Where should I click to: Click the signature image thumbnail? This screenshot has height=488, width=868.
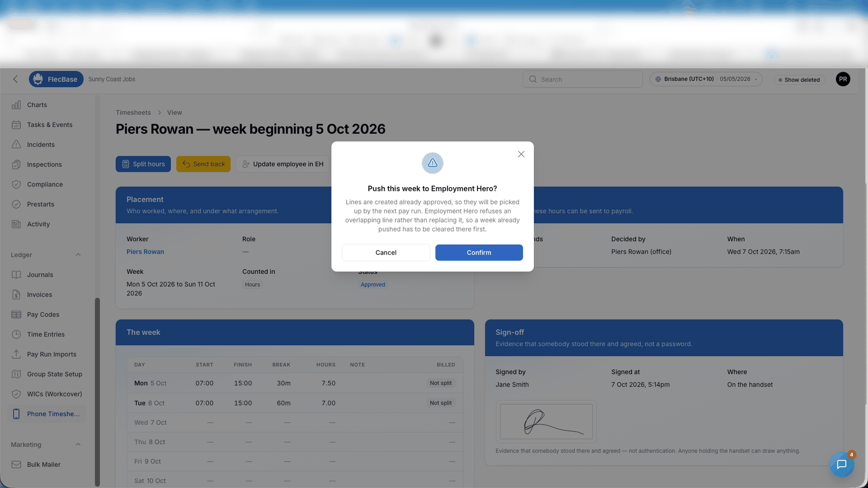point(546,421)
